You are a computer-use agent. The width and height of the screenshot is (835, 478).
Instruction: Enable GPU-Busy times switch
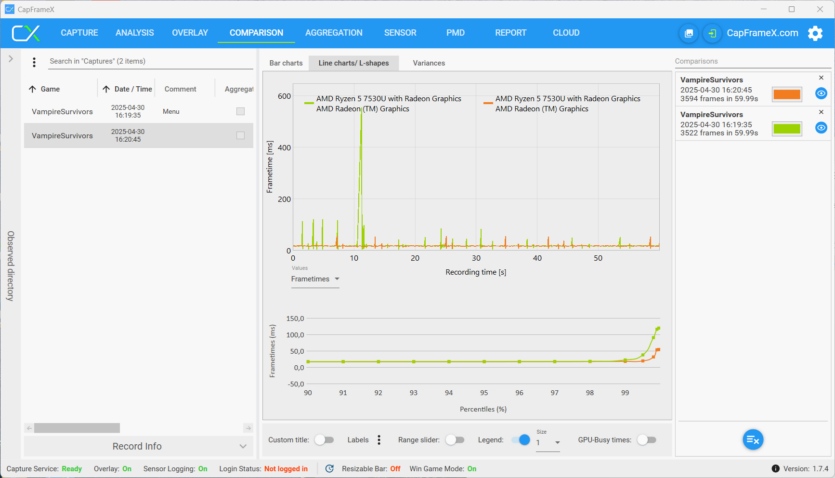pyautogui.click(x=646, y=440)
